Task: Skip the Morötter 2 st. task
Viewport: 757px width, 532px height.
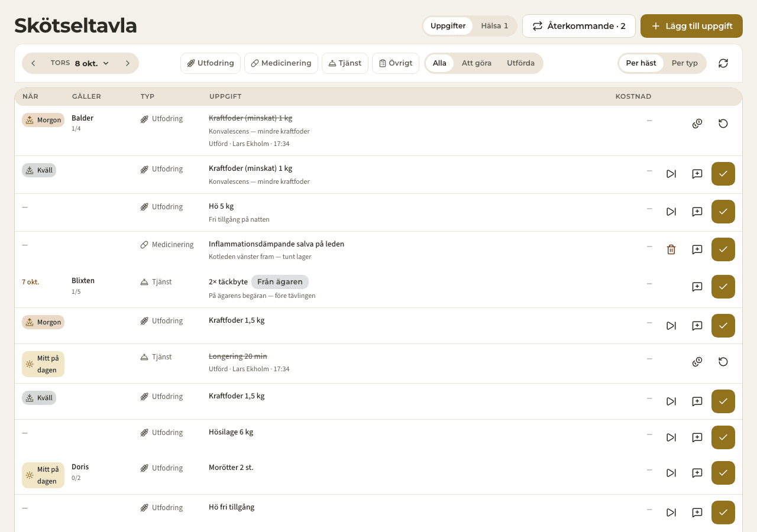Action: pos(671,473)
